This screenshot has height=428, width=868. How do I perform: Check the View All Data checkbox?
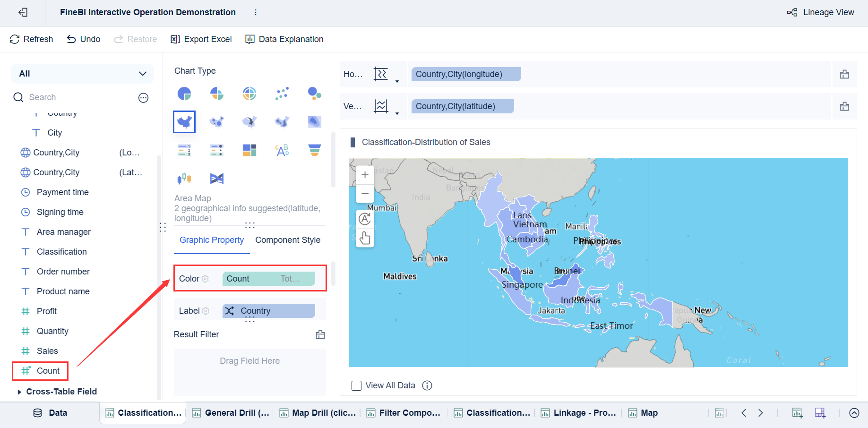click(357, 385)
